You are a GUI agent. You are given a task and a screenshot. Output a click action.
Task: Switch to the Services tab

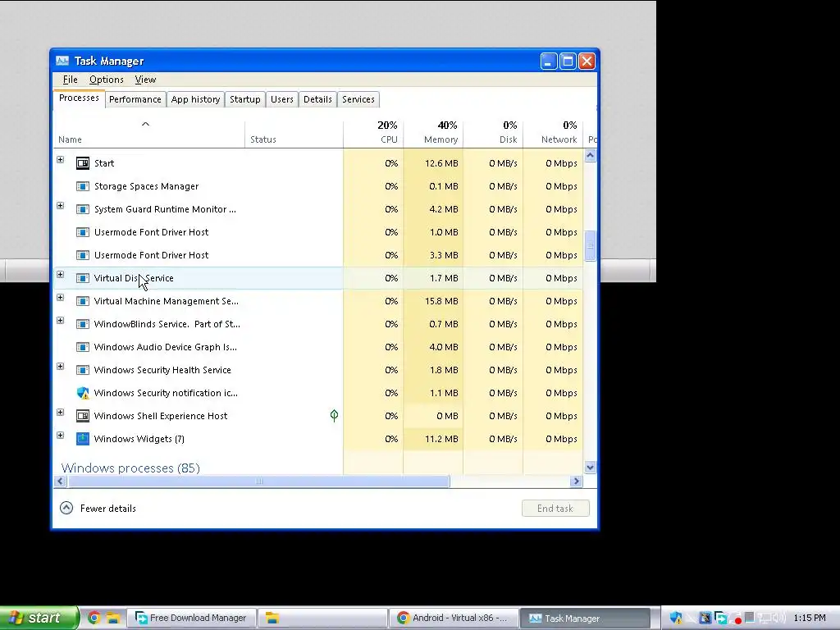pyautogui.click(x=358, y=99)
